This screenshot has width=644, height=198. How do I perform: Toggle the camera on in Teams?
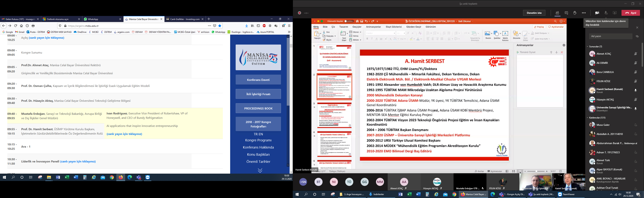(597, 13)
